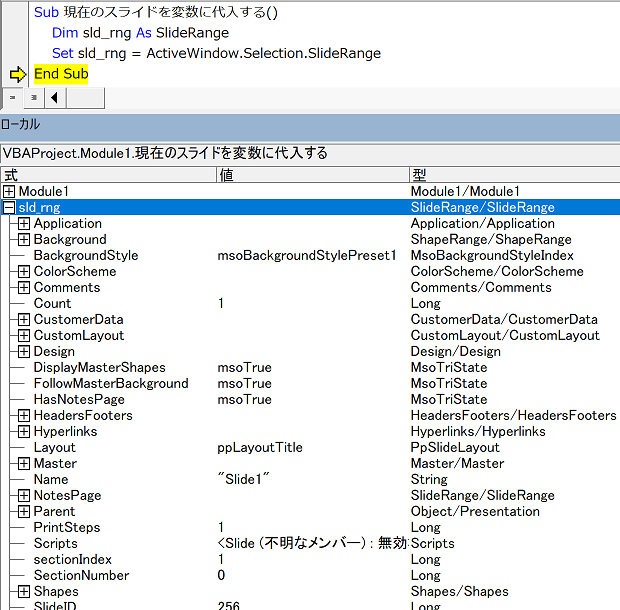Image resolution: width=620 pixels, height=610 pixels.
Task: Click the Object/Presentation type cell
Action: (475, 511)
